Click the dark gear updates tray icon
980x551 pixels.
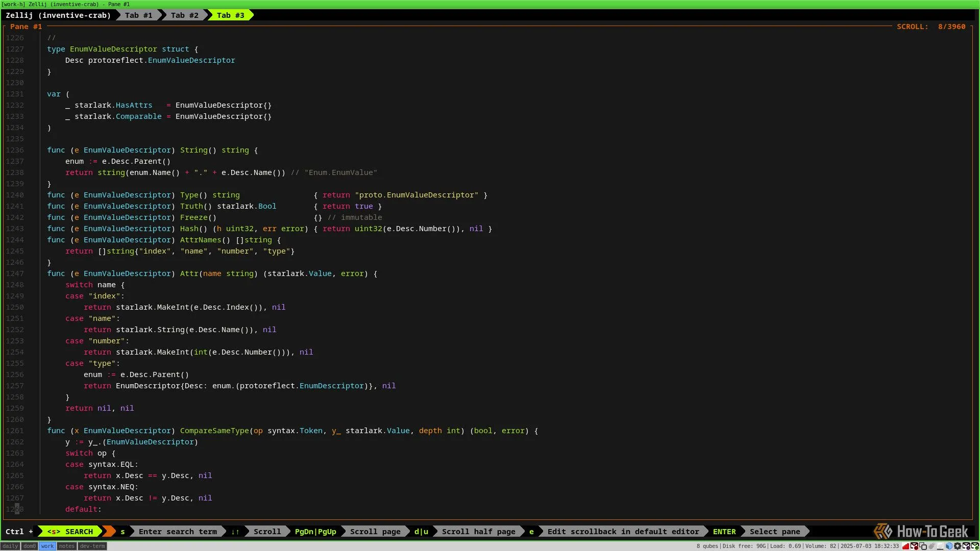(x=958, y=546)
